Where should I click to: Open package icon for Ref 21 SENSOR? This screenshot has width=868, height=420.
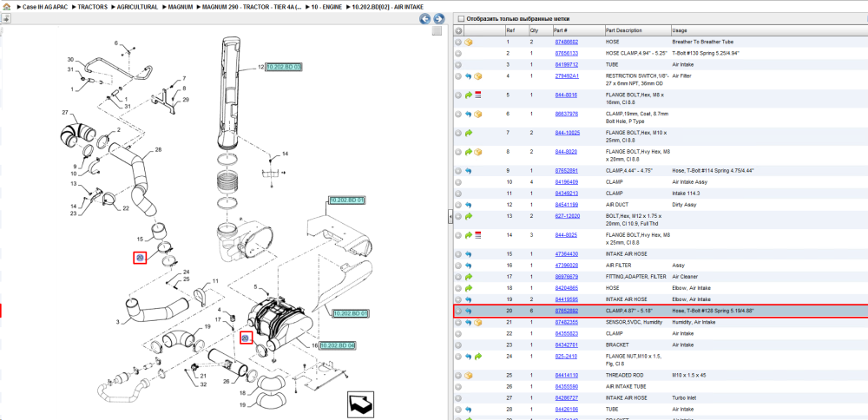(x=478, y=322)
